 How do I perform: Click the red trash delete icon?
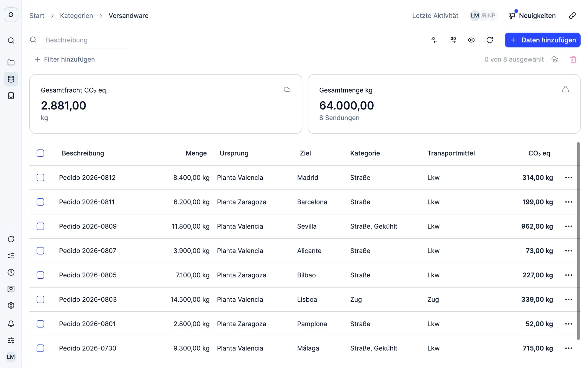point(573,59)
